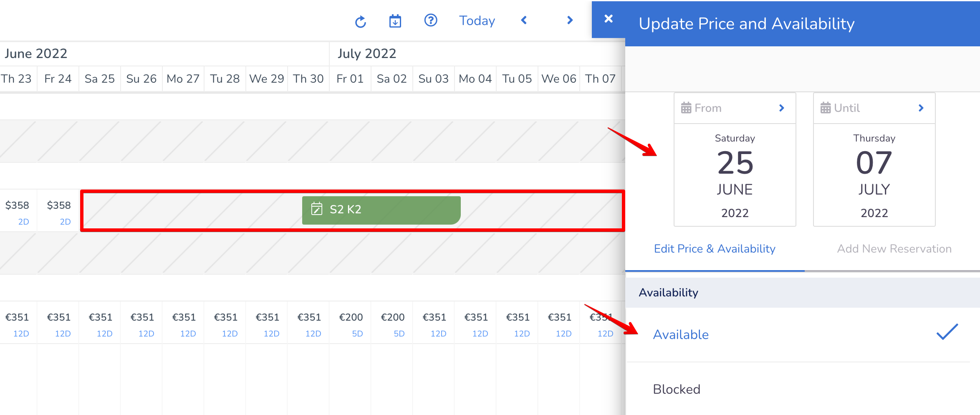Open the help question mark icon
Screen dimensions: 980x415
click(x=431, y=20)
